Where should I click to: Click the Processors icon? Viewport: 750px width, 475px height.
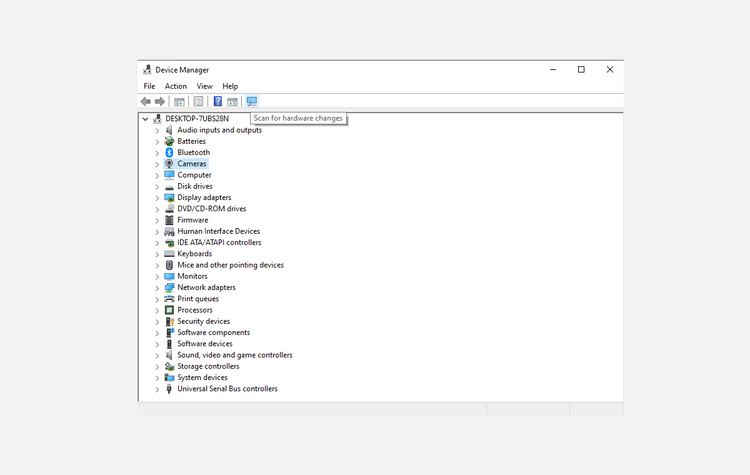(x=169, y=310)
